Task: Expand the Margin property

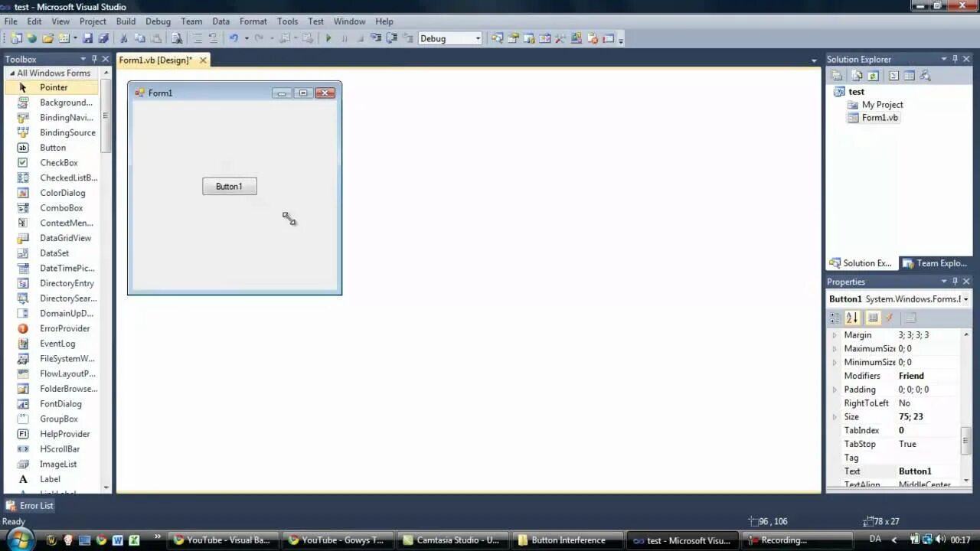Action: [835, 335]
